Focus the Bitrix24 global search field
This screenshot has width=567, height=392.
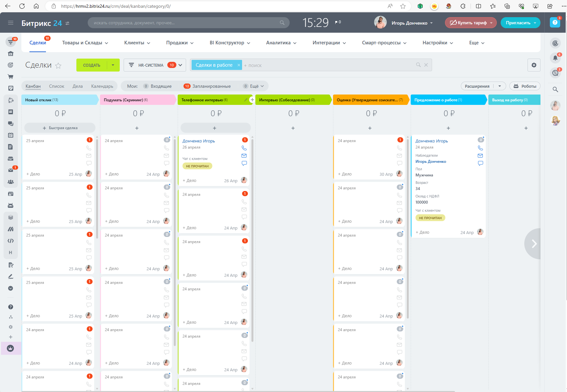click(189, 23)
